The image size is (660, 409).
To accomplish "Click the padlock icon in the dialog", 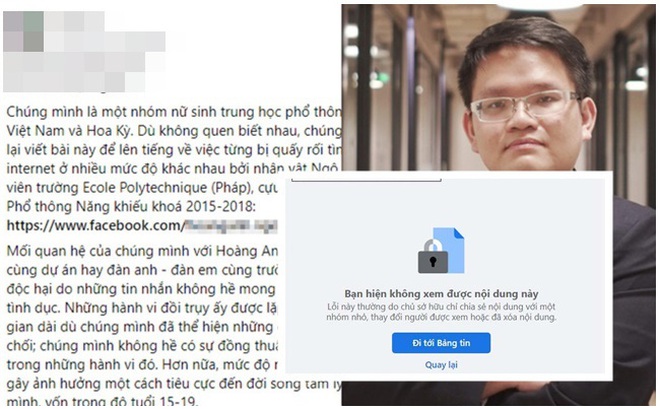I will tap(433, 257).
